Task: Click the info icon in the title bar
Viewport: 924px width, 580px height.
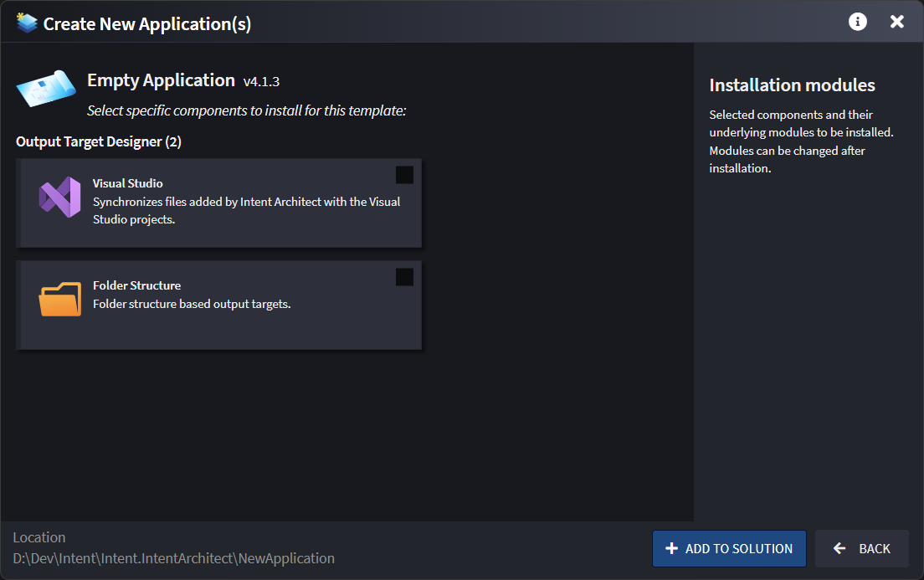Action: [x=857, y=22]
